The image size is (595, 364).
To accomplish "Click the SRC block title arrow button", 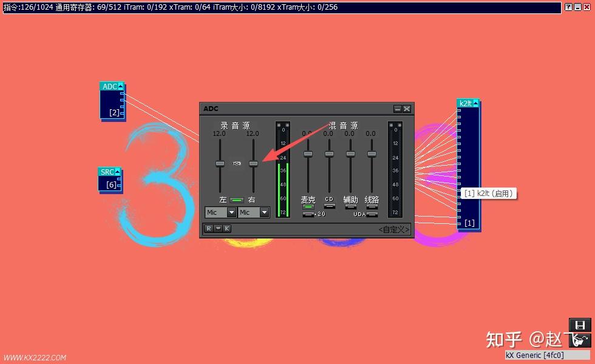I will pyautogui.click(x=118, y=172).
